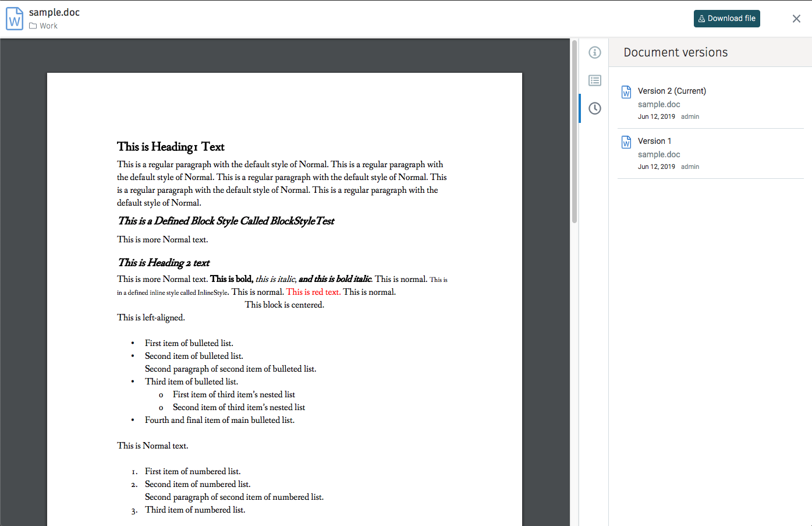Screen dimensions: 812x526
Task: Click the folder icon next to Work
Action: 32,26
